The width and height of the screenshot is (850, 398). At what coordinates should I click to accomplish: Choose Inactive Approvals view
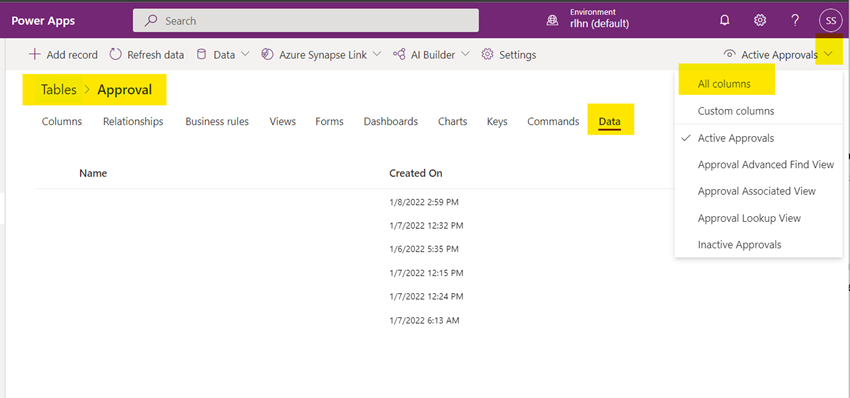pos(739,245)
